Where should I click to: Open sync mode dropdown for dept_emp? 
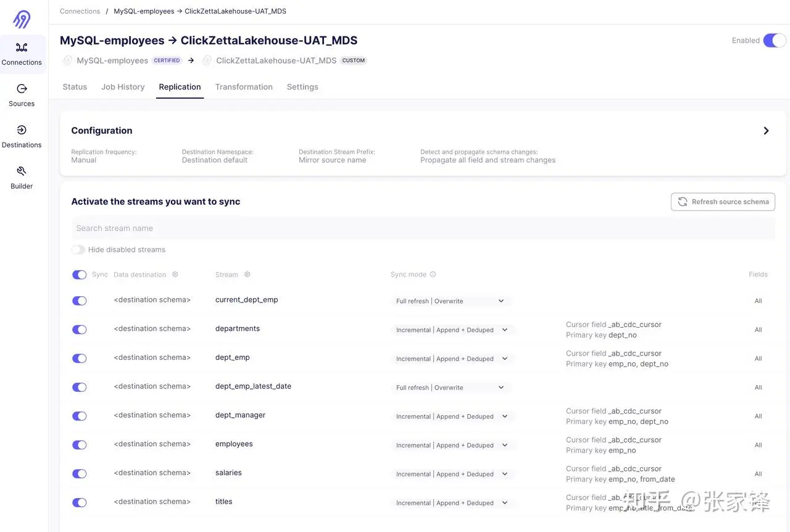point(453,359)
